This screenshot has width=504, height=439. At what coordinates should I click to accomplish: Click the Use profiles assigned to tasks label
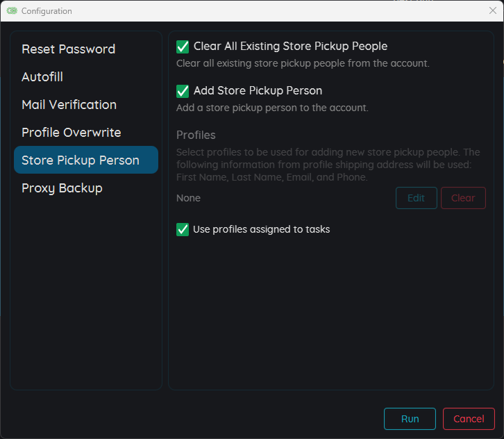261,229
